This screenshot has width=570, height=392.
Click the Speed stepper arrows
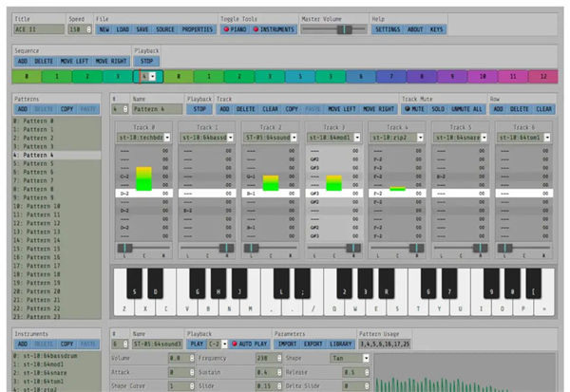89,29
